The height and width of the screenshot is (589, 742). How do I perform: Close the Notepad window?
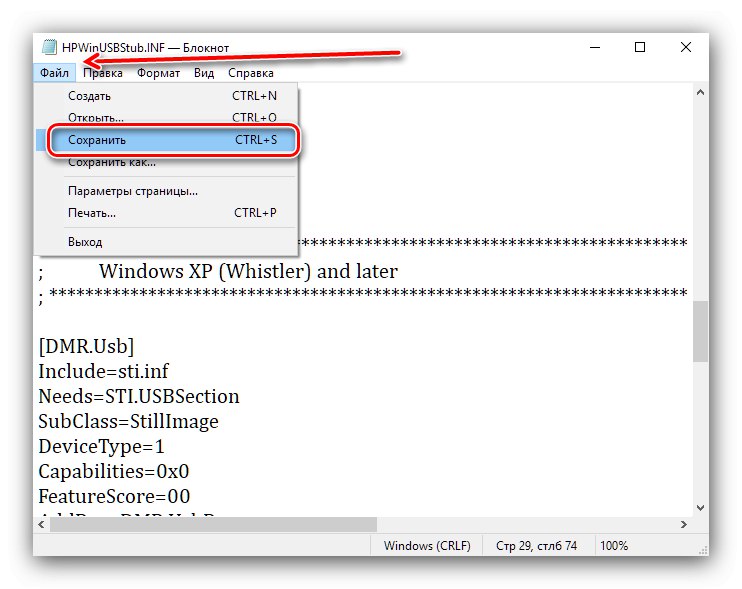point(686,47)
